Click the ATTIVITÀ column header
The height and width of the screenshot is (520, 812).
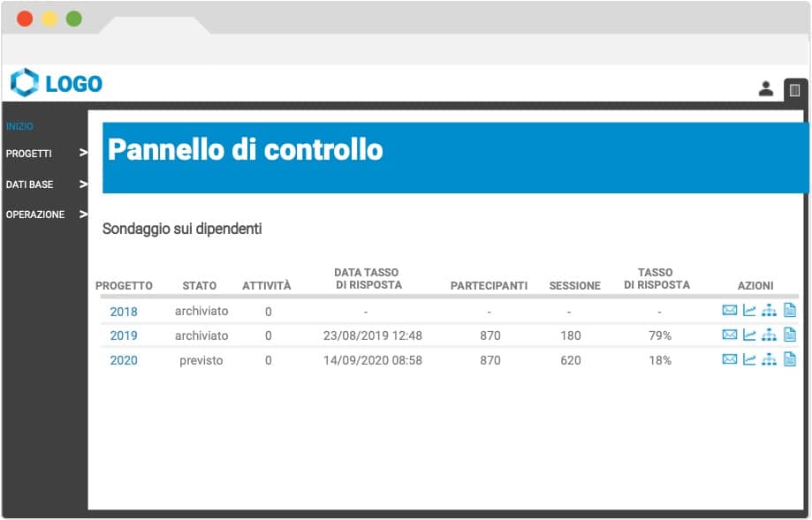tap(267, 285)
